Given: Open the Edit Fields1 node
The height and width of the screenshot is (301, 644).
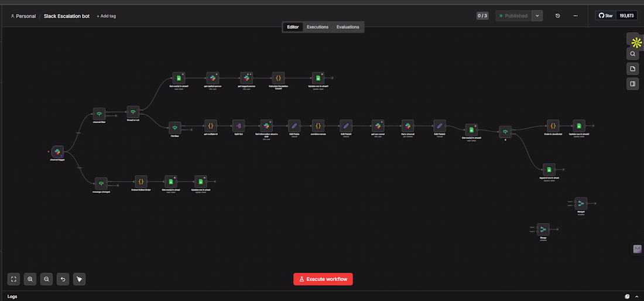Looking at the screenshot, I should click(x=346, y=126).
